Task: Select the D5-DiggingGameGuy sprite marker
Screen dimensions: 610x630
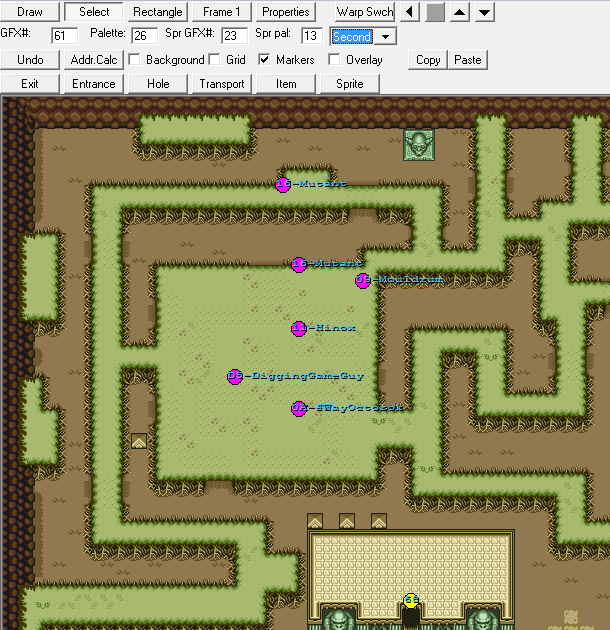Action: pyautogui.click(x=235, y=376)
